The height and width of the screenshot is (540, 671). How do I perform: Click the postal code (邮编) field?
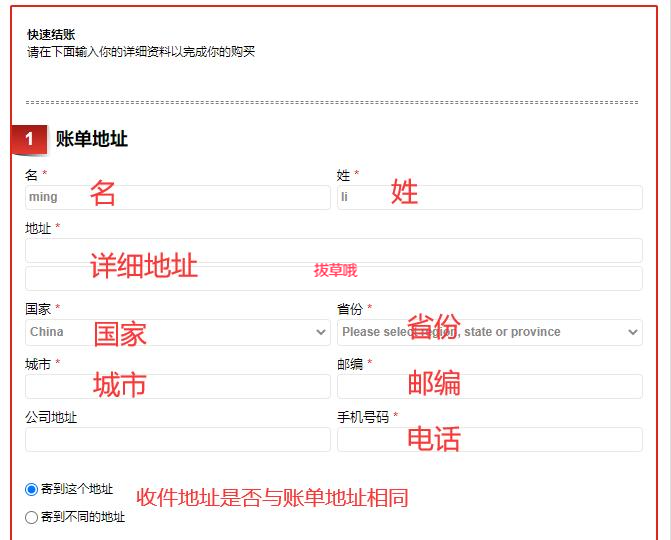[490, 386]
